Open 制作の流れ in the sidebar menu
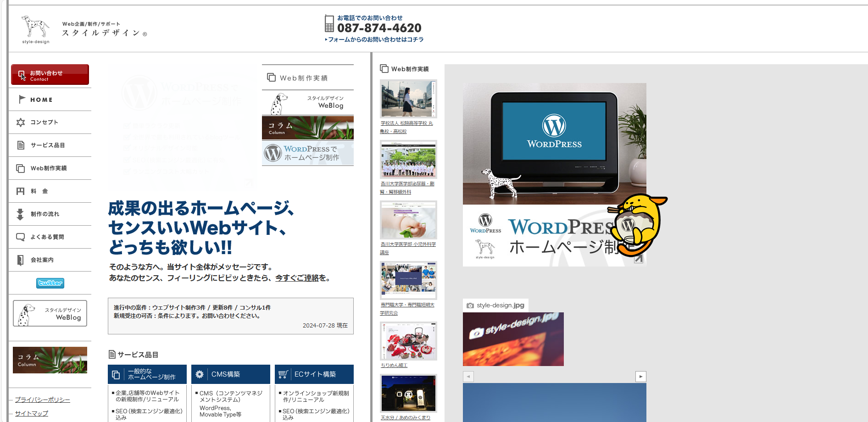Viewport: 868px width, 422px height. (50, 214)
